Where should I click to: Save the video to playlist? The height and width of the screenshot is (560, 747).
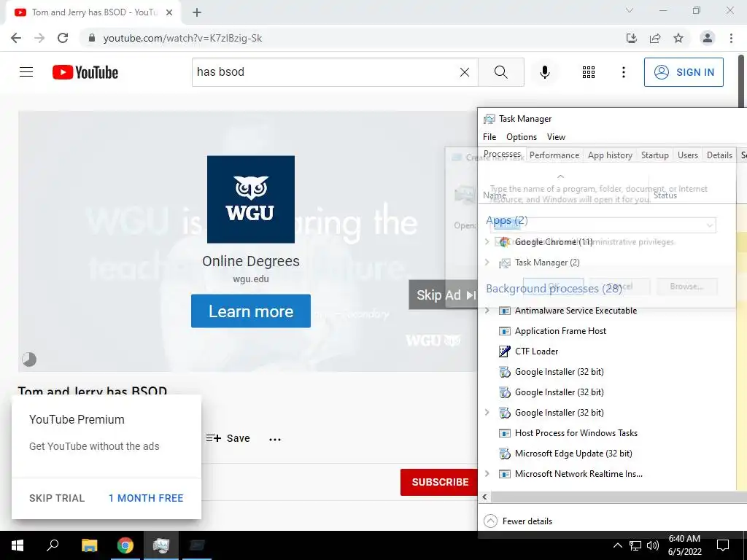click(228, 438)
